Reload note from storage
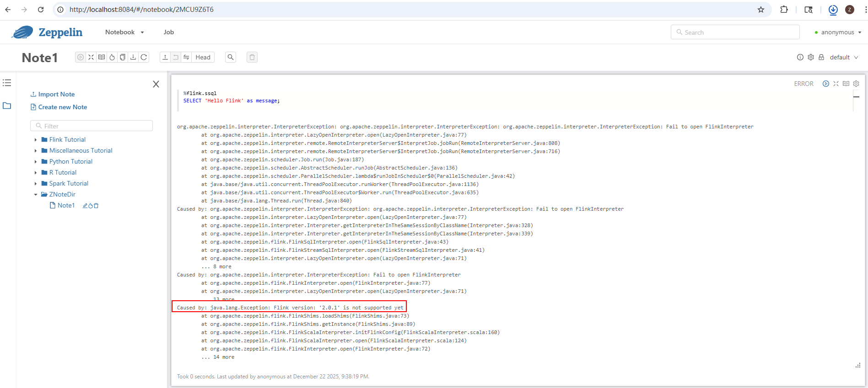 pos(144,57)
